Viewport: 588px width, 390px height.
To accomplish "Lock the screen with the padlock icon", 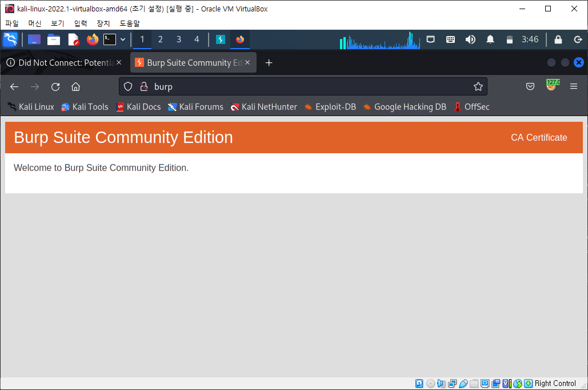I will point(558,39).
